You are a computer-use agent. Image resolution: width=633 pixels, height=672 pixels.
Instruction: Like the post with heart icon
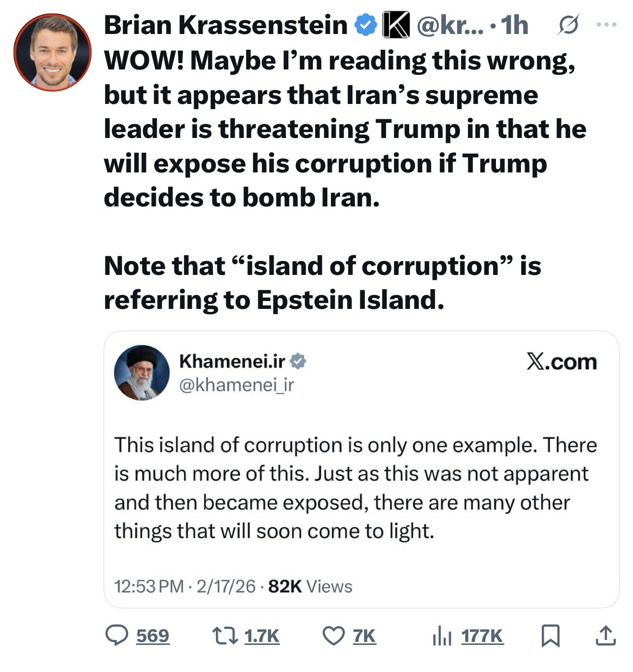(x=334, y=636)
